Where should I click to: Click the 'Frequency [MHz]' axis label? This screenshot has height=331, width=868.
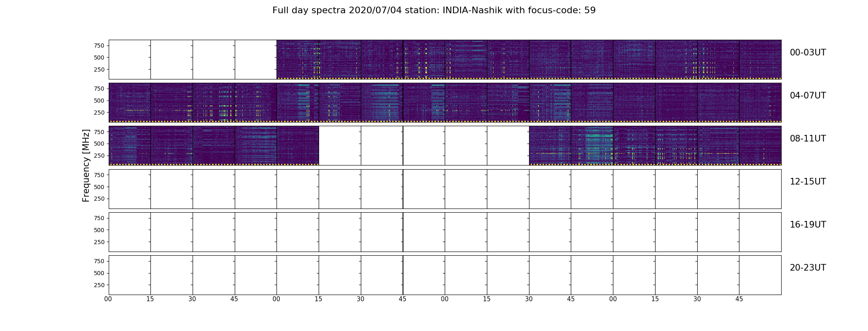[86, 165]
